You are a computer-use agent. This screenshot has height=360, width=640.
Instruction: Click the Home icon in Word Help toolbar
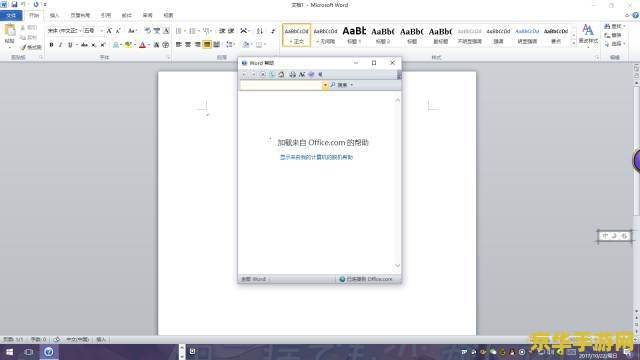[281, 74]
